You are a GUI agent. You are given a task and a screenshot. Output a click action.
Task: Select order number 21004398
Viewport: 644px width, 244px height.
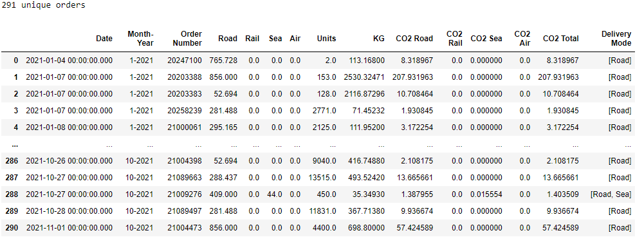[x=185, y=161]
